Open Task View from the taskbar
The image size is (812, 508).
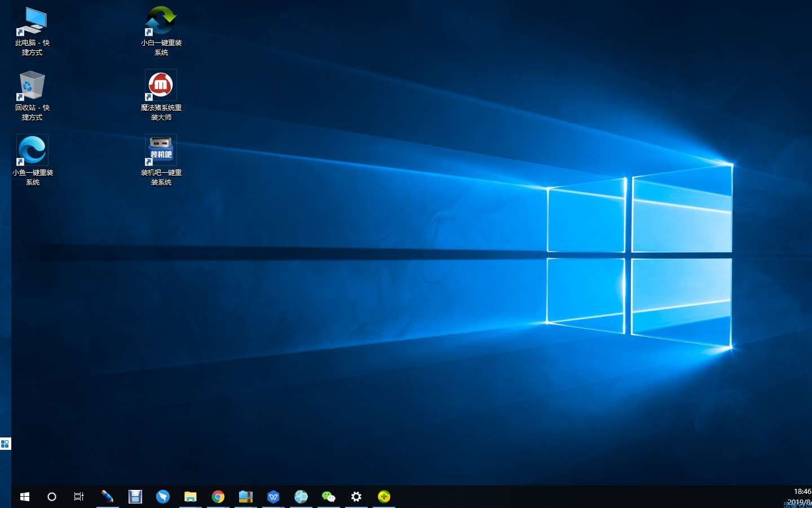pos(79,497)
